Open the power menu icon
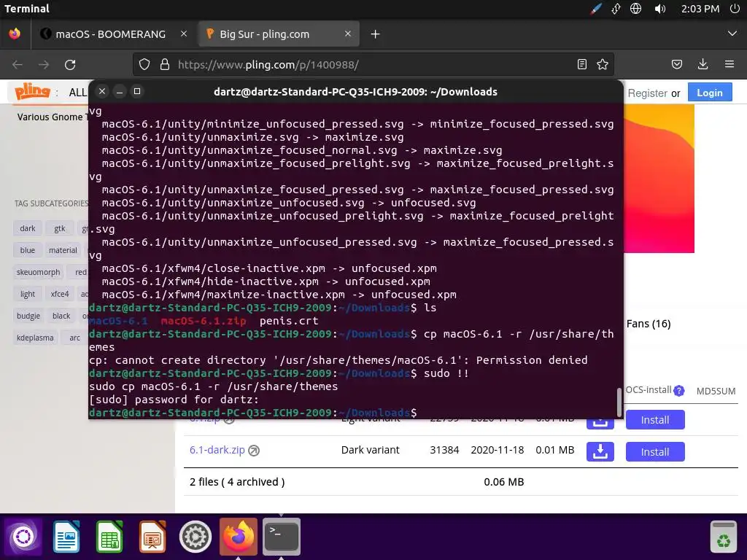This screenshot has height=560, width=747. (x=735, y=9)
